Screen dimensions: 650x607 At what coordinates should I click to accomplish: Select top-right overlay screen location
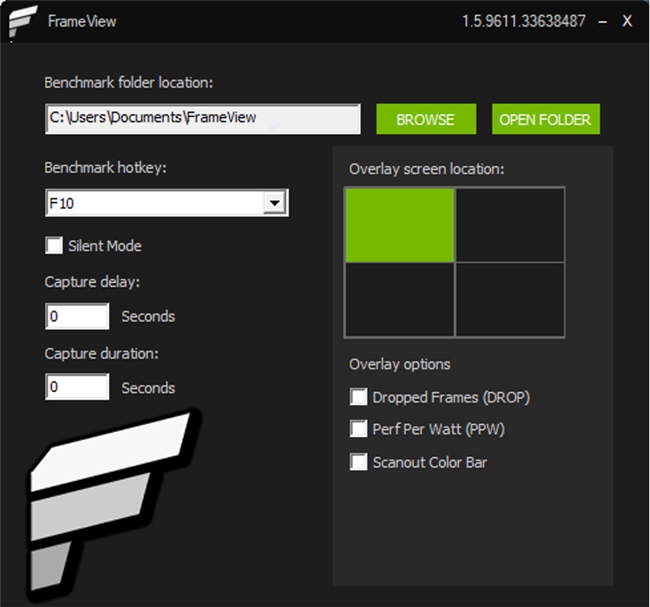(x=510, y=225)
